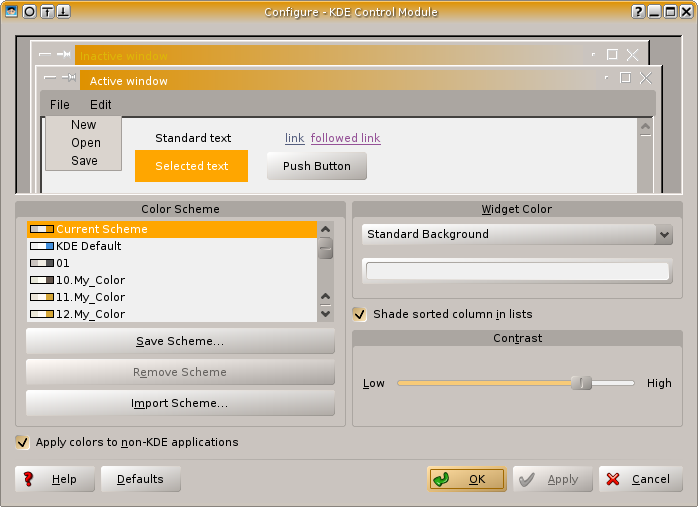
Task: Click the Apply button
Action: pos(552,479)
